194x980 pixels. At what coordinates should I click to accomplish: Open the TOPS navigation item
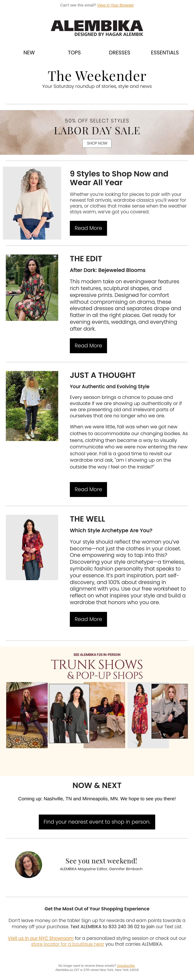74,52
